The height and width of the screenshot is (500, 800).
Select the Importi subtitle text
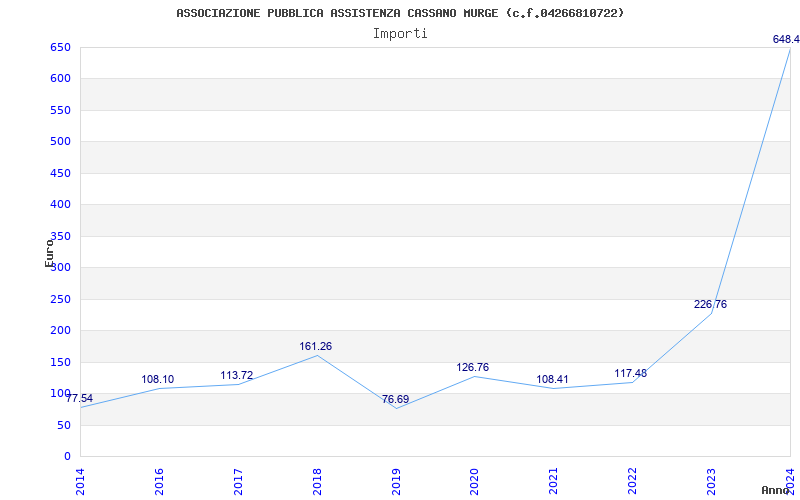[400, 33]
